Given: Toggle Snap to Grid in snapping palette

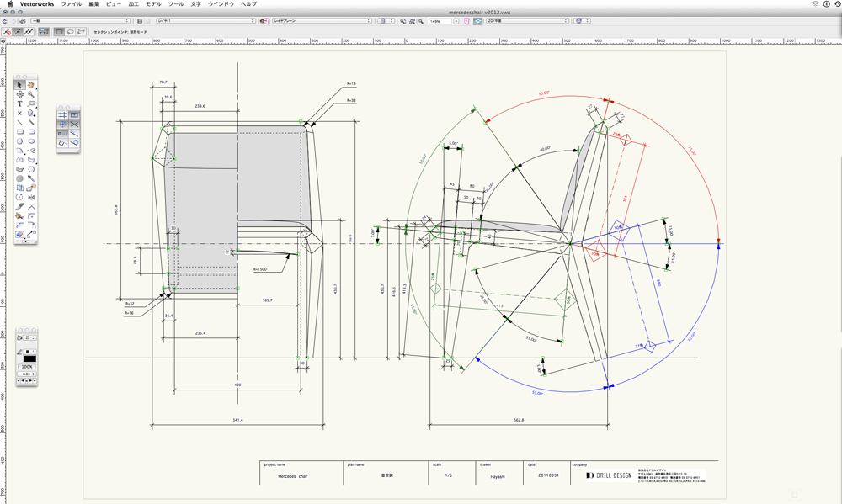Looking at the screenshot, I should tap(62, 114).
